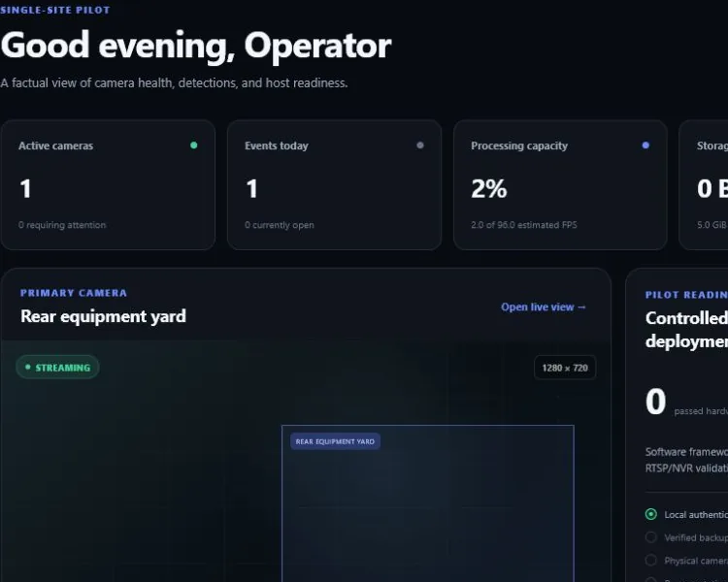The height and width of the screenshot is (582, 728).
Task: Click the green dot in the STREAMING badge
Action: [28, 367]
